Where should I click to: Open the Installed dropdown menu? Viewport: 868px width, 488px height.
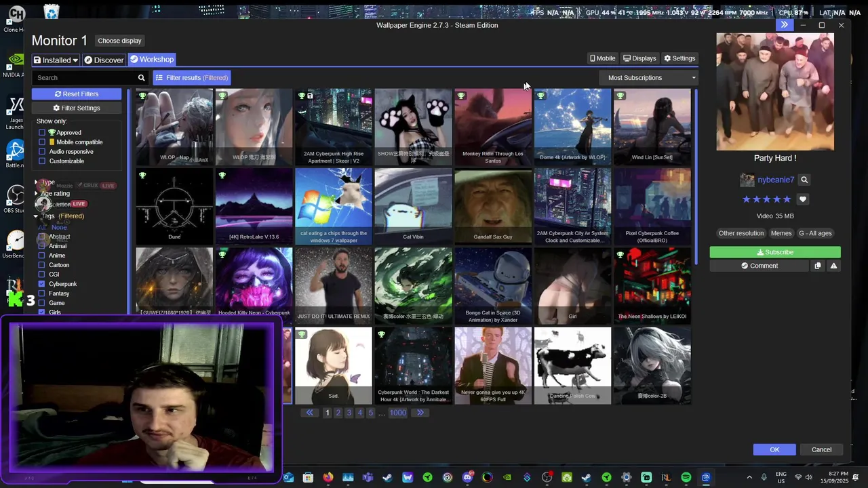tap(56, 60)
